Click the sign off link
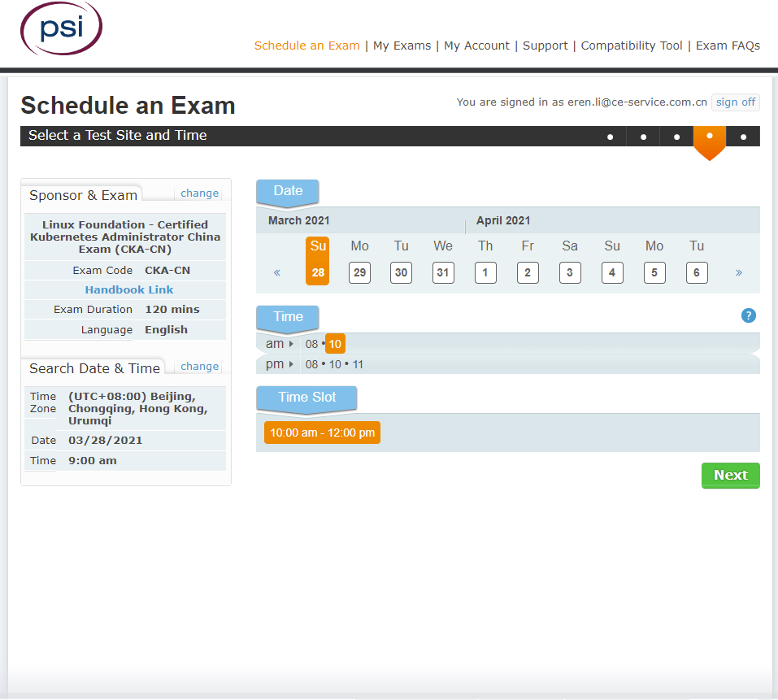Viewport: 778px width, 700px height. (736, 102)
